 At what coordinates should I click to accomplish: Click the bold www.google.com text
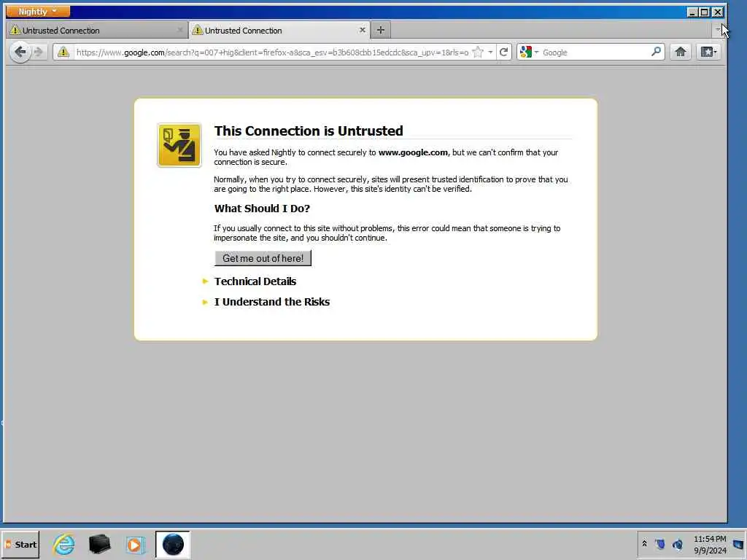[413, 152]
